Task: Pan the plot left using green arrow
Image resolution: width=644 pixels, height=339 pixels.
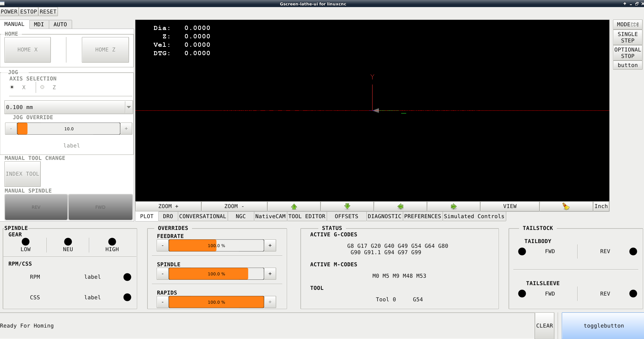Action: coord(400,206)
